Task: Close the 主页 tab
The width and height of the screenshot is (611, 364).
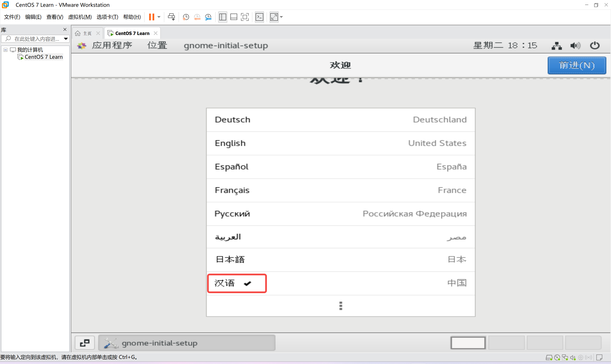Action: (x=98, y=33)
